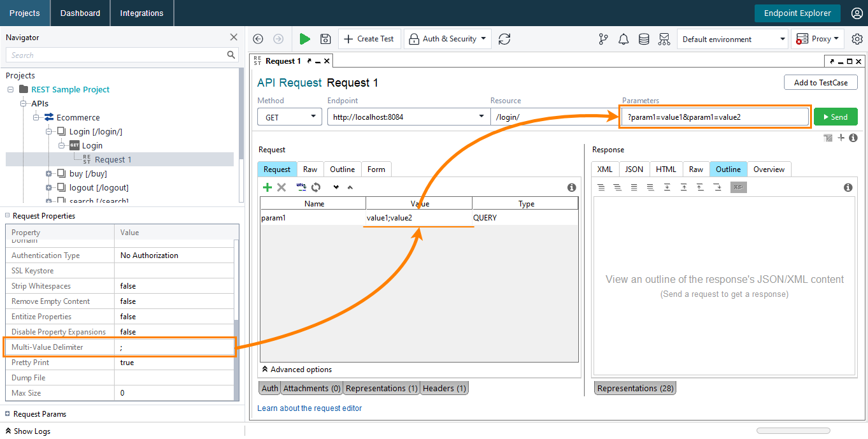The image size is (868, 439).
Task: Remove the parameter with the gray X icon
Action: coord(281,187)
